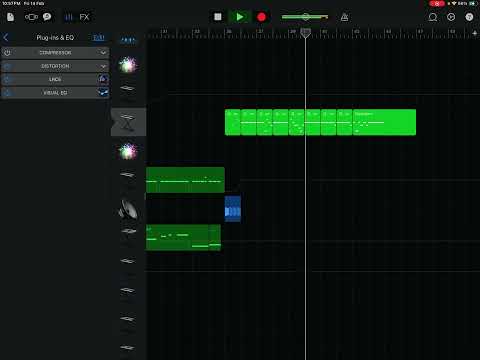Select the blue audio region
This screenshot has height=360, width=480.
(233, 209)
